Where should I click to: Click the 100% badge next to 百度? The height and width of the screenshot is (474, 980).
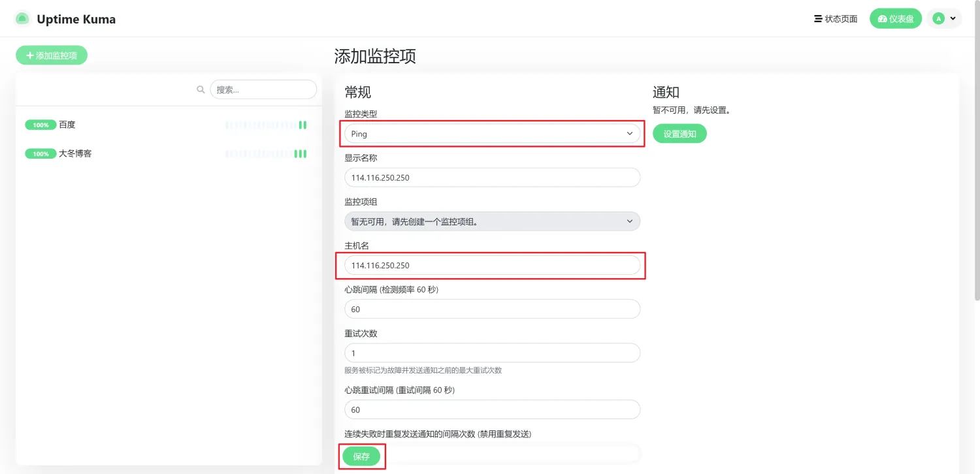click(x=41, y=125)
